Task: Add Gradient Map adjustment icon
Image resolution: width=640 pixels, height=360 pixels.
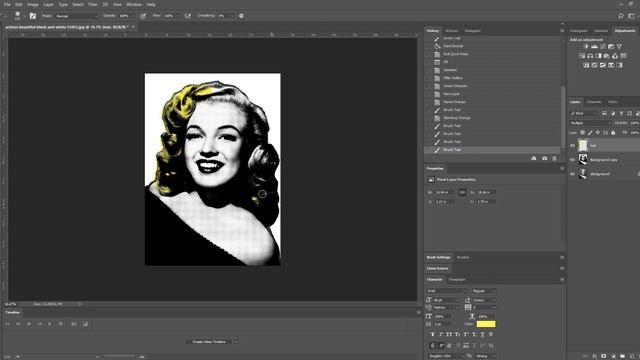Action: point(611,65)
